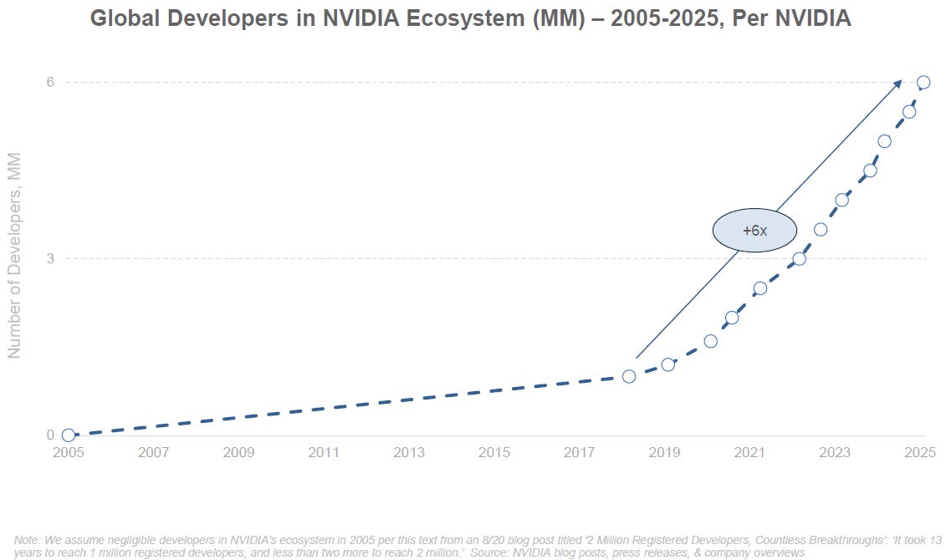
Task: Select the topmost data point at 6 million
Action: coord(923,83)
